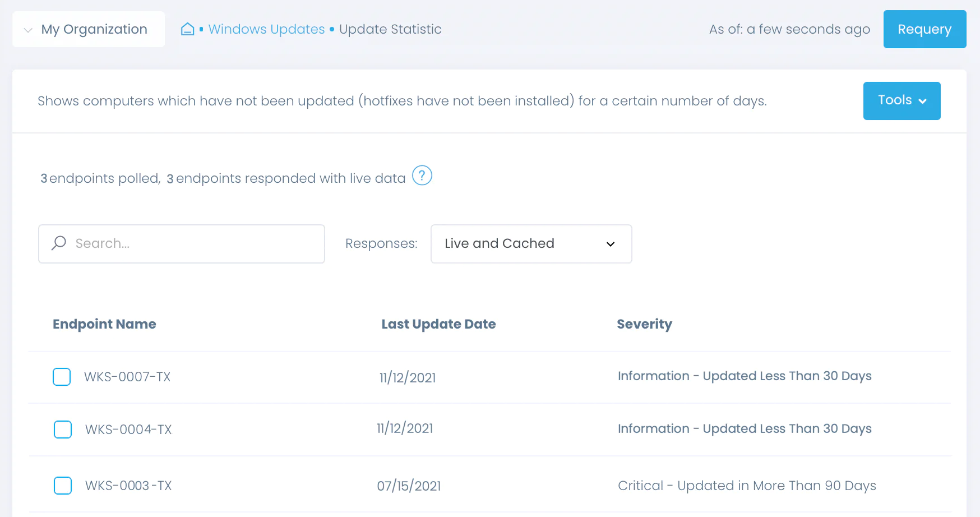Click the Update Statistic breadcrumb item

[390, 29]
